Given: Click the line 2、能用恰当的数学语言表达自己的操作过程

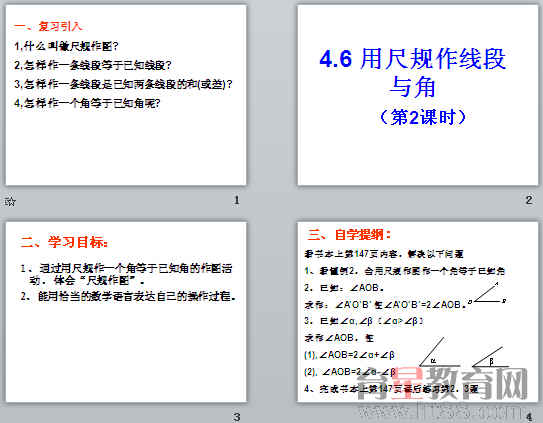Looking at the screenshot, I should [x=128, y=297].
